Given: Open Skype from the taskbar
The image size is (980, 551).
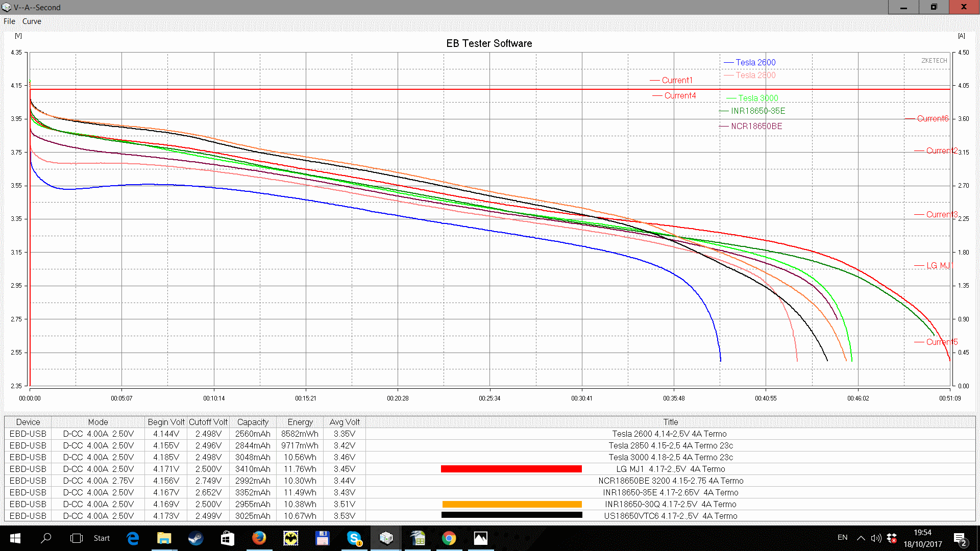Looking at the screenshot, I should click(354, 538).
